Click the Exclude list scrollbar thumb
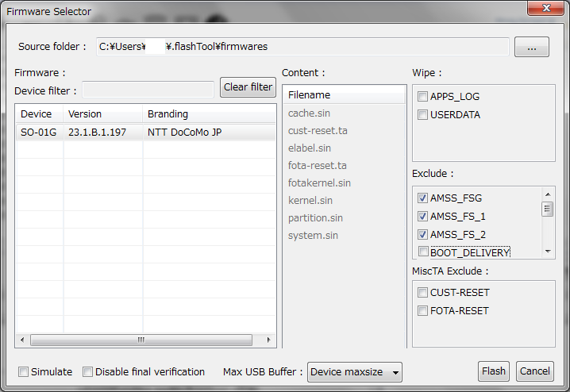Viewport: 570px width, 392px height. 548,209
